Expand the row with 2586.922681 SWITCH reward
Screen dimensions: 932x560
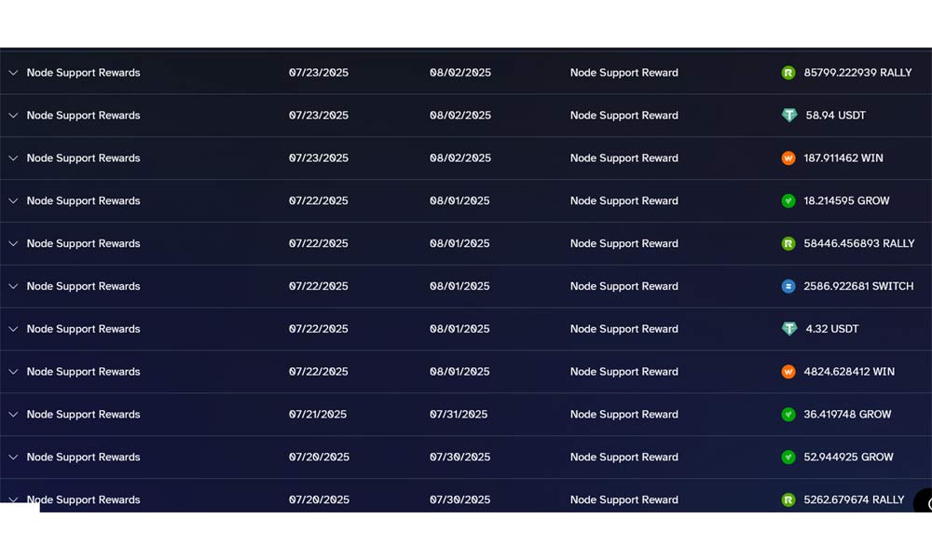point(13,287)
